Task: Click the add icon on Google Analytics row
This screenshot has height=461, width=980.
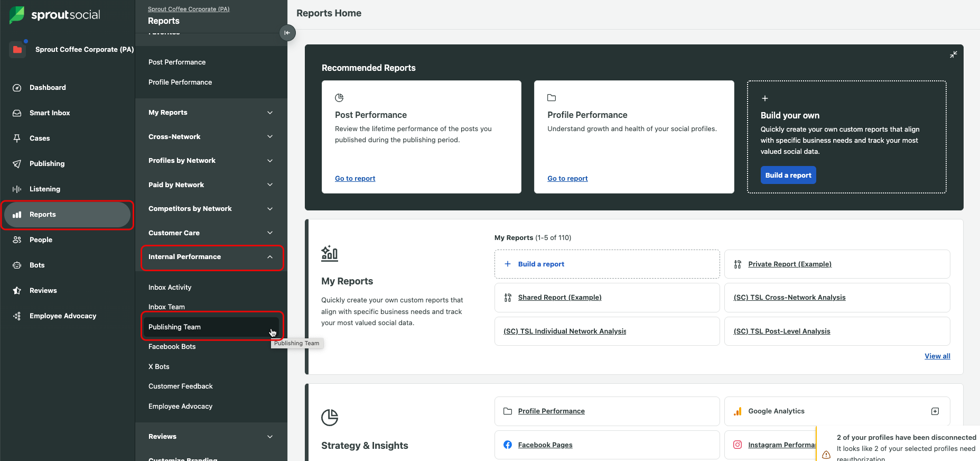Action: coord(935,411)
